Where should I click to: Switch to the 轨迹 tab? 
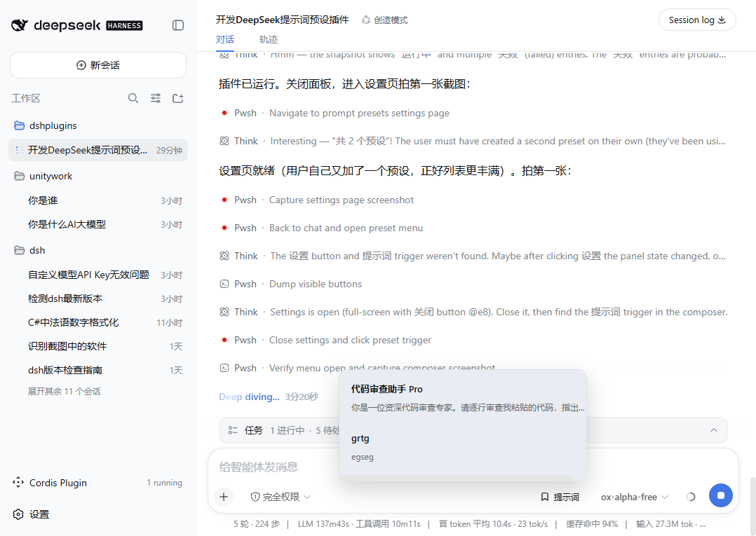pos(269,39)
